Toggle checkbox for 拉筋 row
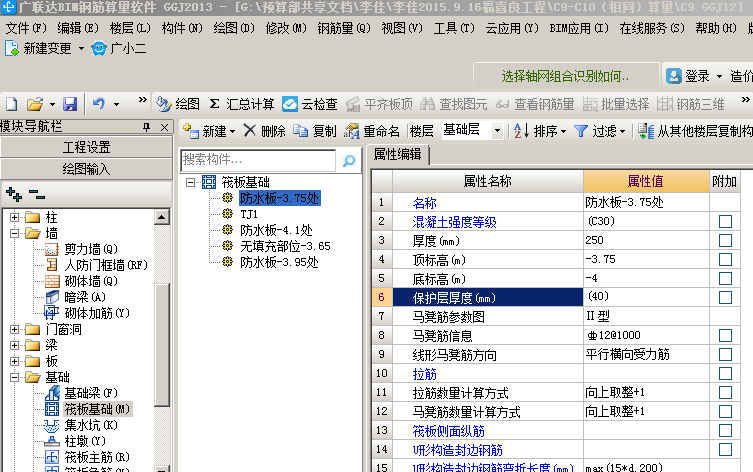The height and width of the screenshot is (472, 753). point(725,373)
